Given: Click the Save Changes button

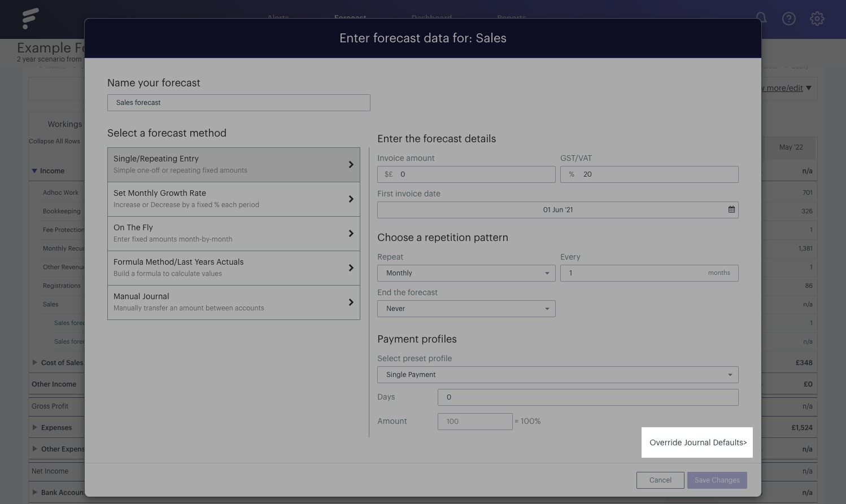Looking at the screenshot, I should (717, 480).
